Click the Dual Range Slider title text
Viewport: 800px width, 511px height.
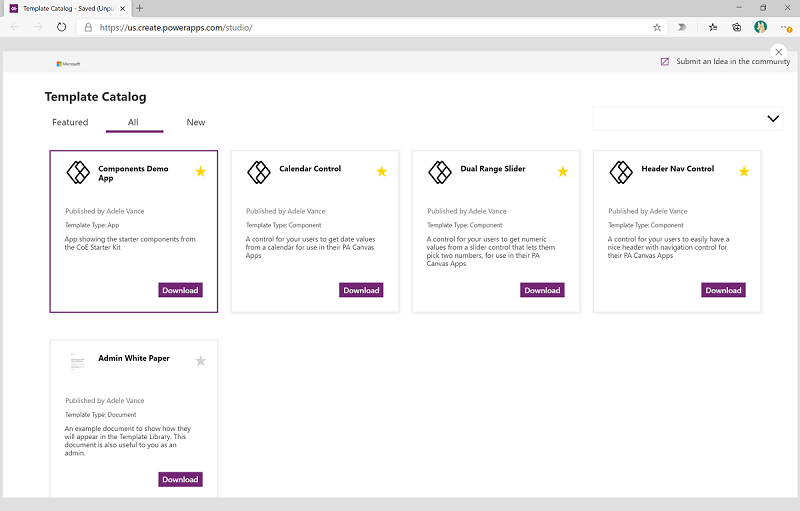(x=493, y=169)
